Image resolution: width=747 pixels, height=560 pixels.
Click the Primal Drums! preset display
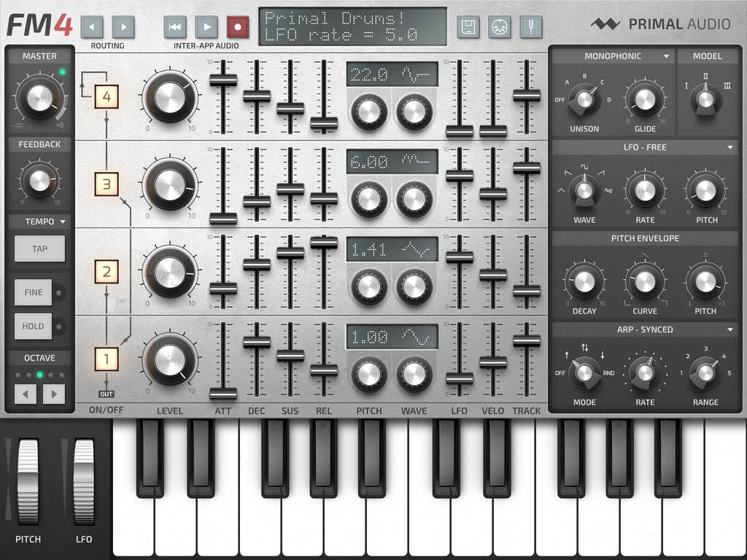pos(352,27)
